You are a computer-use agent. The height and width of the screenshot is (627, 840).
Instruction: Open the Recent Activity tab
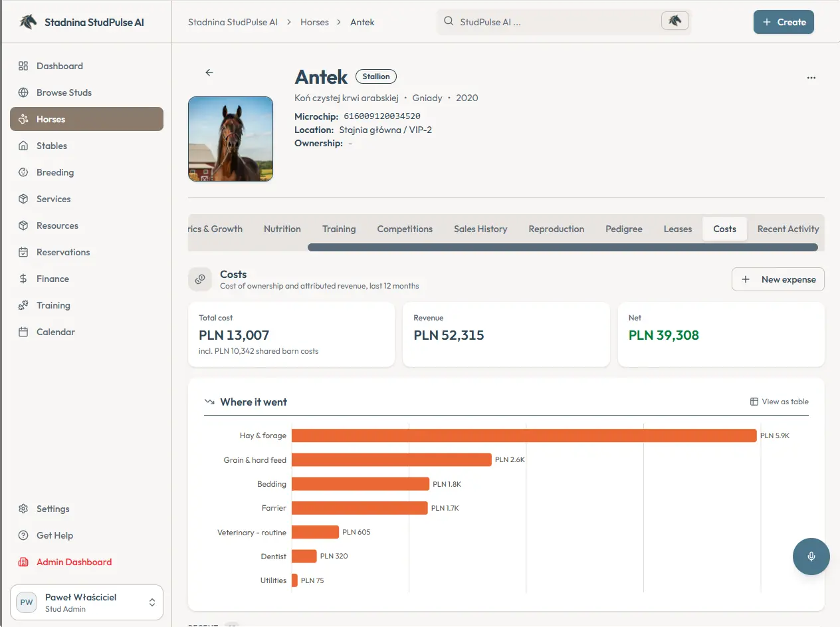coord(788,229)
